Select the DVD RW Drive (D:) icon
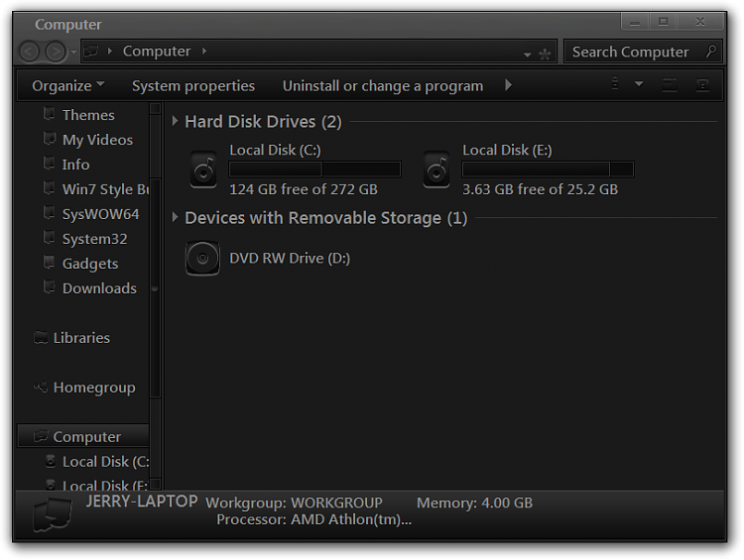 pyautogui.click(x=202, y=259)
